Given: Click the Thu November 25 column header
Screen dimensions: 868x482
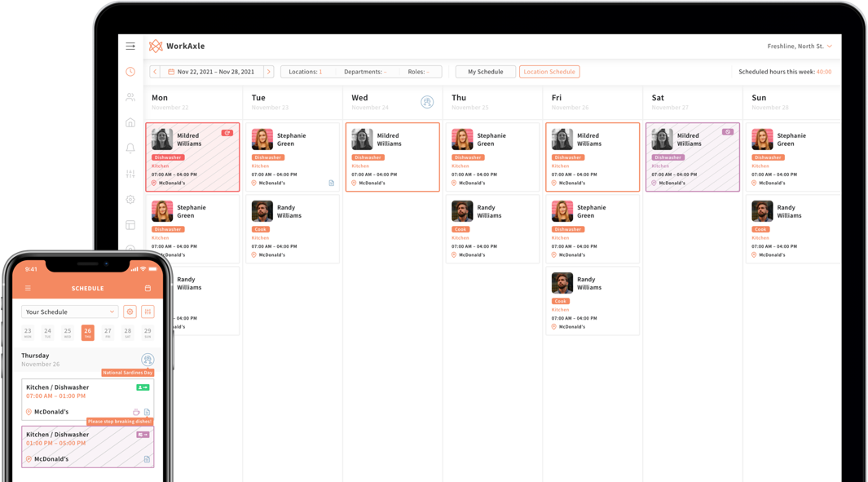Looking at the screenshot, I should click(492, 102).
